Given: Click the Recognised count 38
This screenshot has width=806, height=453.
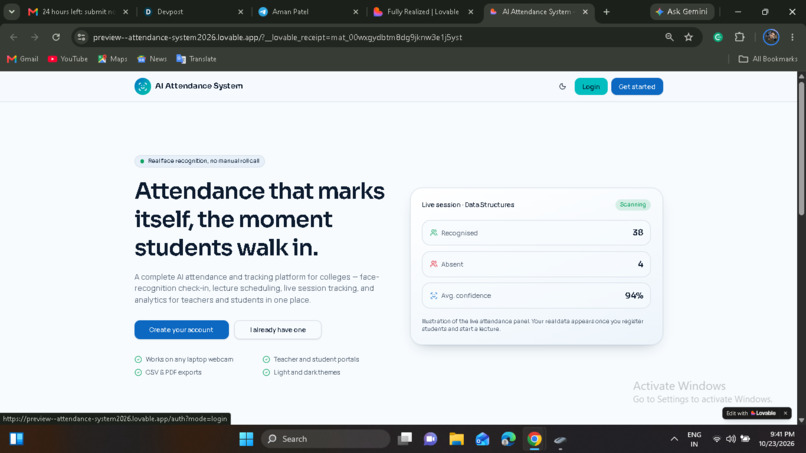Looking at the screenshot, I should point(638,232).
